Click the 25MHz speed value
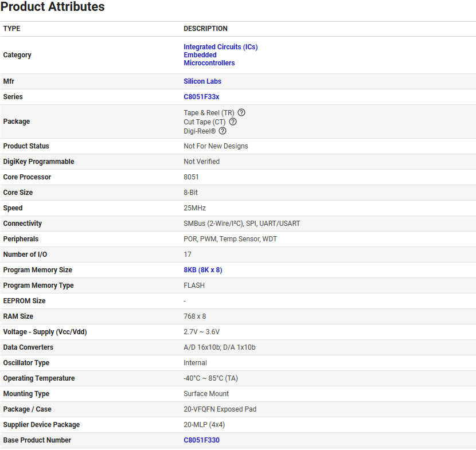Image resolution: width=476 pixels, height=450 pixels. 194,208
